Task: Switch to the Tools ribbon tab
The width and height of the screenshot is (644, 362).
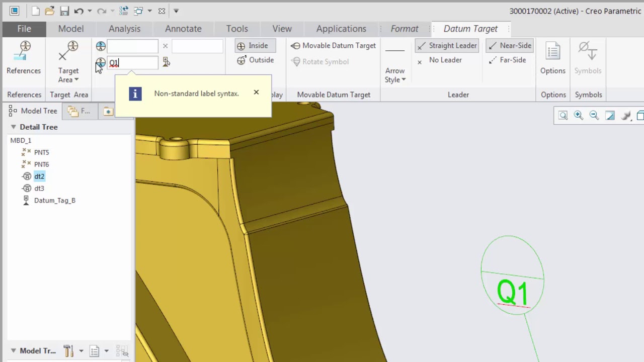Action: point(237,29)
